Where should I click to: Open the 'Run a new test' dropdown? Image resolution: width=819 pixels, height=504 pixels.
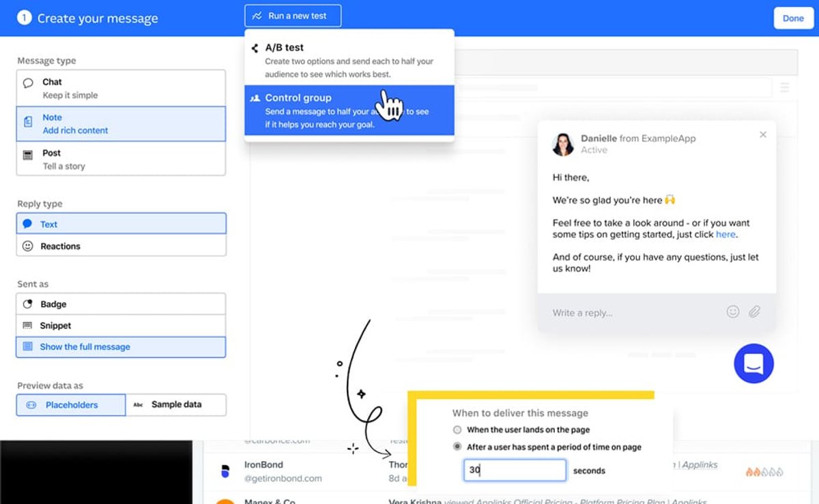pyautogui.click(x=293, y=16)
